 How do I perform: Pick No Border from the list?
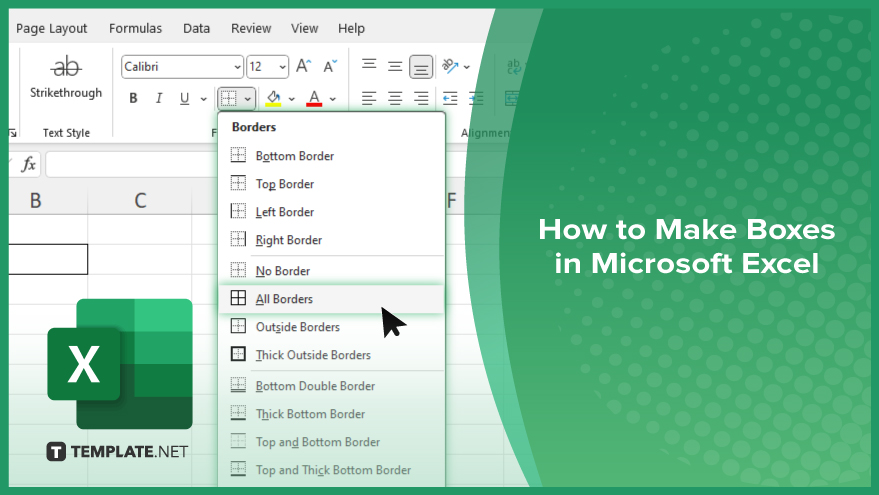pyautogui.click(x=331, y=271)
